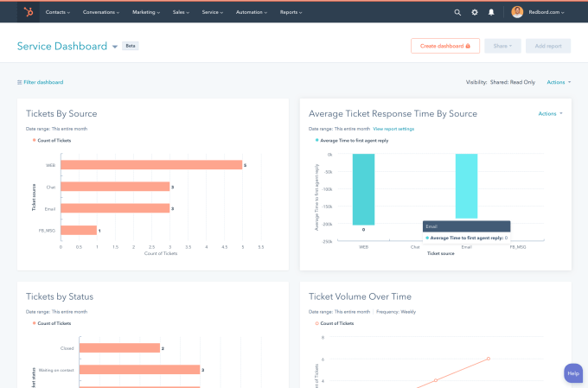Viewport: 588px width, 388px height.
Task: Open search with the magnifier icon
Action: (x=457, y=13)
